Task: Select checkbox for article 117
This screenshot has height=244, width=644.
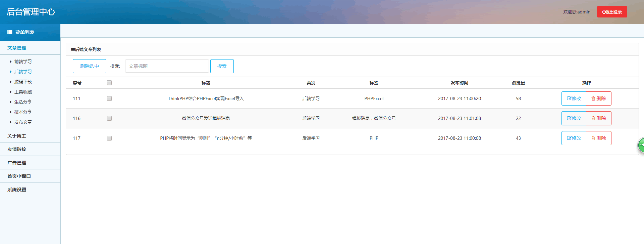Action: [109, 138]
